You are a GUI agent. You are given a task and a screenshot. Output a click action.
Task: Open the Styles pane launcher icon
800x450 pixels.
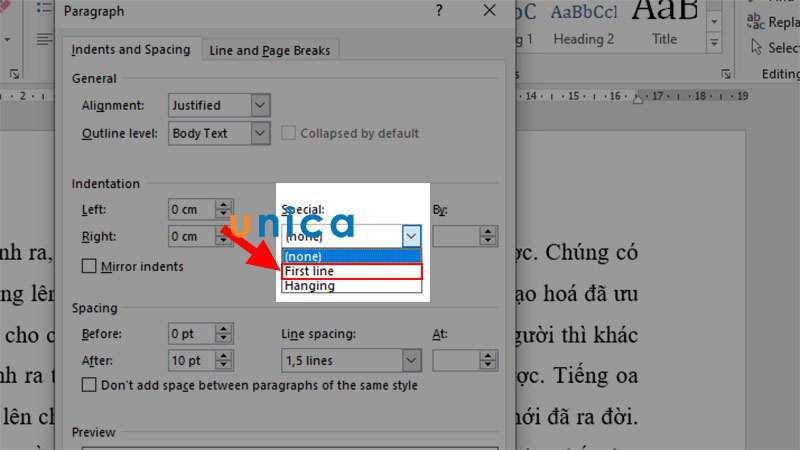click(x=726, y=74)
